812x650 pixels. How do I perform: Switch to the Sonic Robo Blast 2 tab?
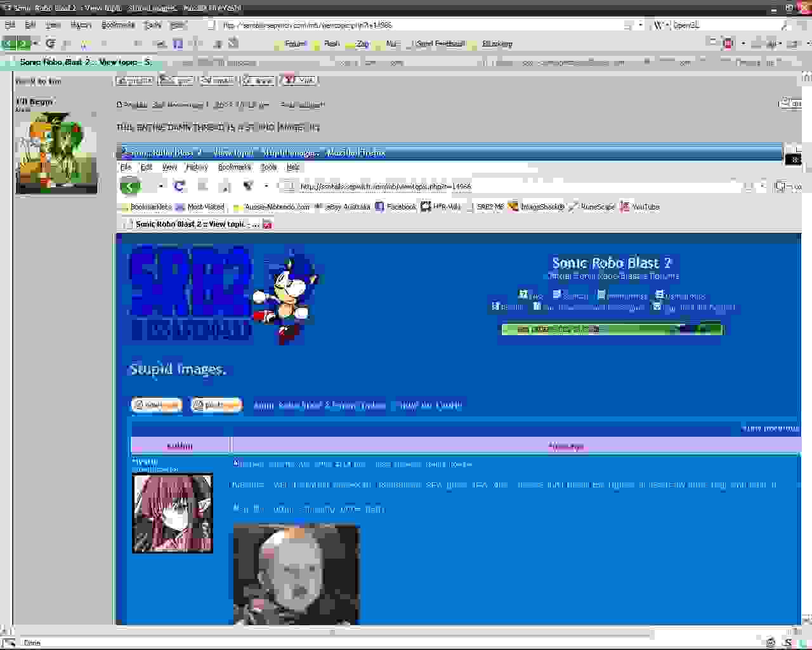point(82,62)
